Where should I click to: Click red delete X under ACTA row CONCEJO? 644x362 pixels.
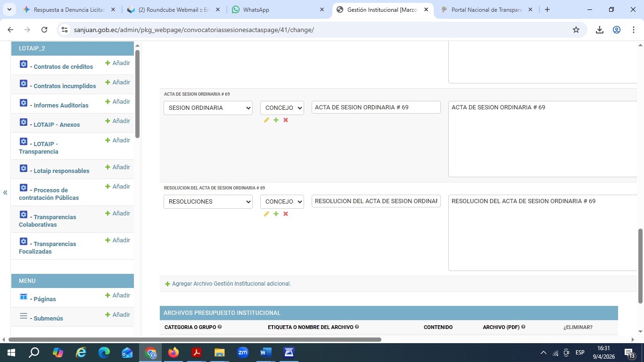[x=286, y=120]
